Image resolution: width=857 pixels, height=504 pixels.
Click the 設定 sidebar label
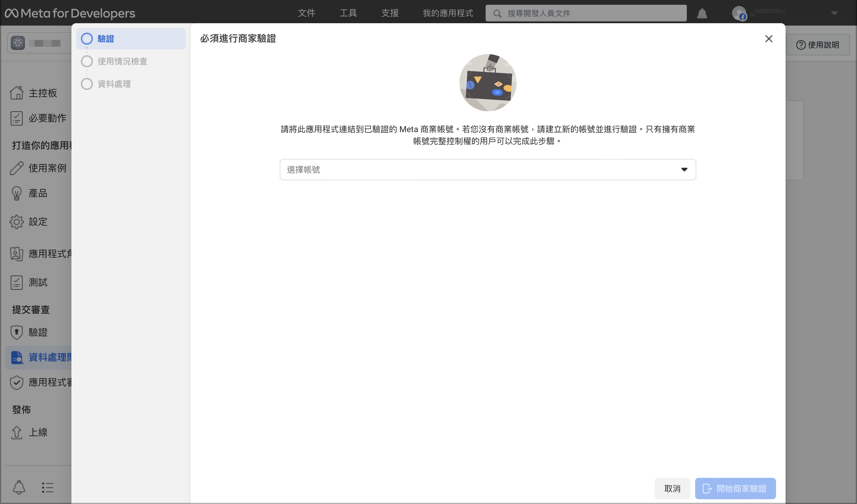coord(38,222)
